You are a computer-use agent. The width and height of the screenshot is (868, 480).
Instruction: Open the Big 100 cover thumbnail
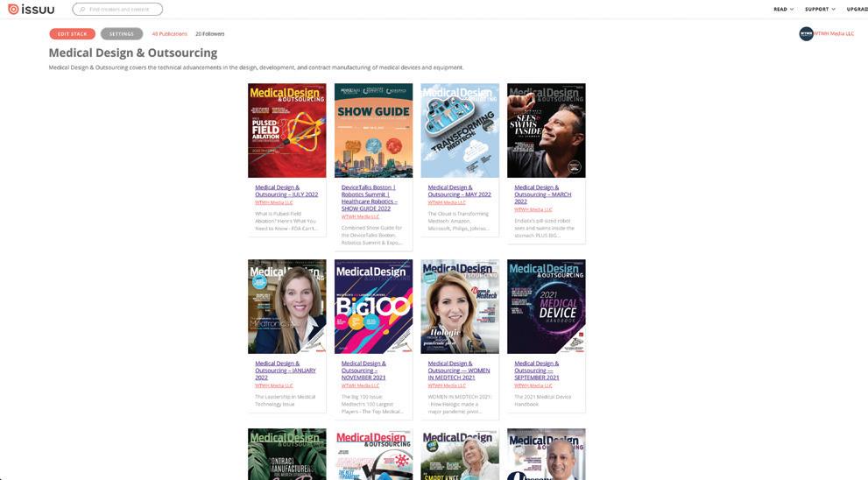click(x=373, y=307)
